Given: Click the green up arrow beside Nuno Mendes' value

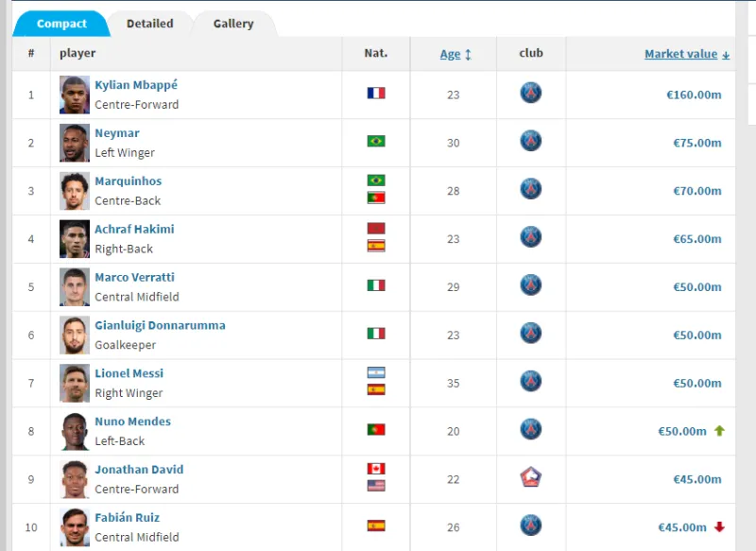Looking at the screenshot, I should (x=719, y=431).
